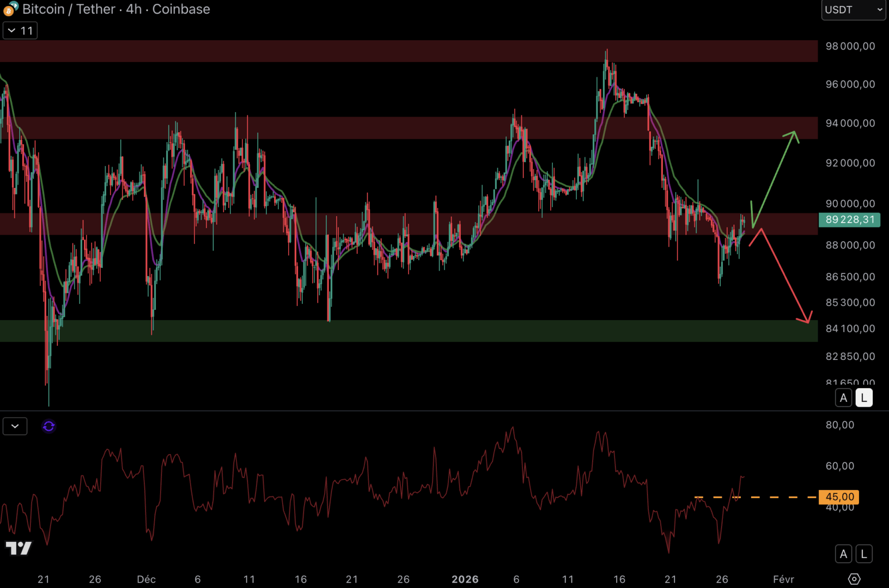The width and height of the screenshot is (889, 588).
Task: Click the 89 228,31 current price label
Action: point(849,220)
